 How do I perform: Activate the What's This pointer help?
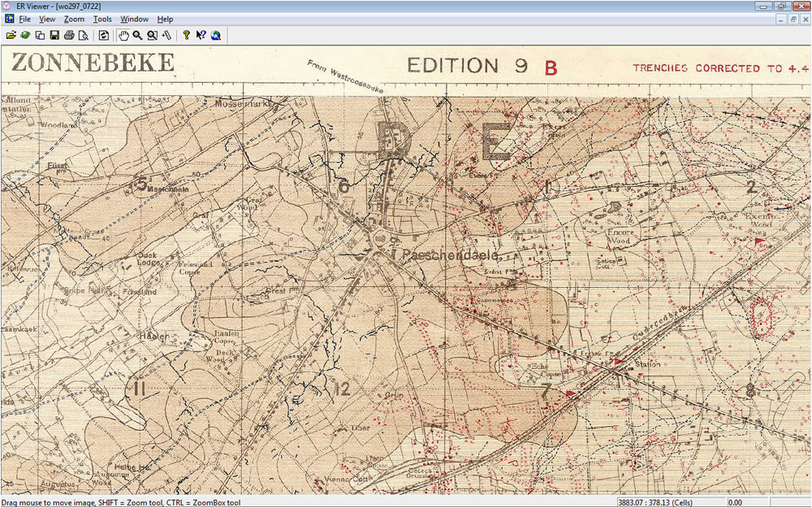[201, 35]
